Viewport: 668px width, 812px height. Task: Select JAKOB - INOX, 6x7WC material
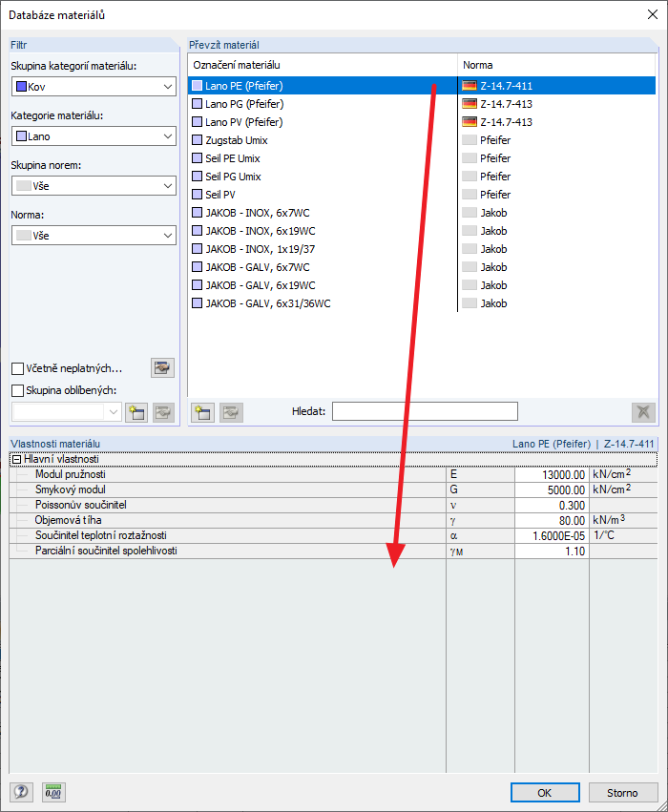click(x=258, y=213)
